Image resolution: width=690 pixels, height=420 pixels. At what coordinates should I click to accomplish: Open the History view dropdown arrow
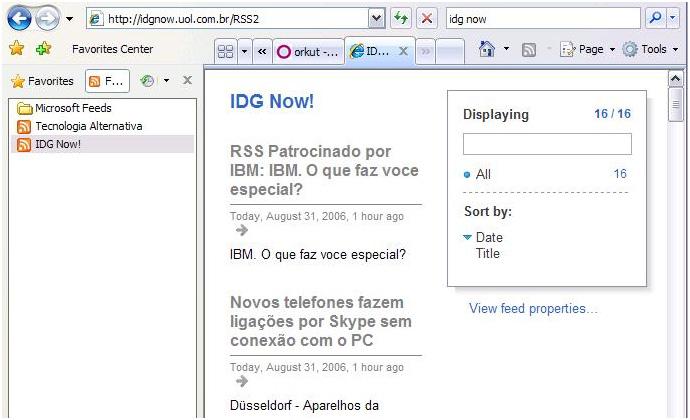(x=166, y=81)
